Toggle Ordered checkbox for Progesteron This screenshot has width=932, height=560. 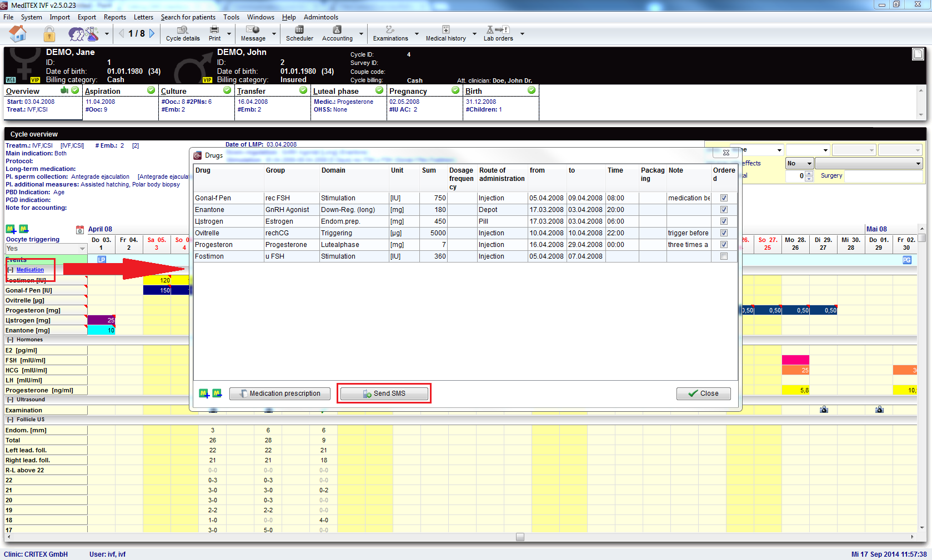pos(724,245)
